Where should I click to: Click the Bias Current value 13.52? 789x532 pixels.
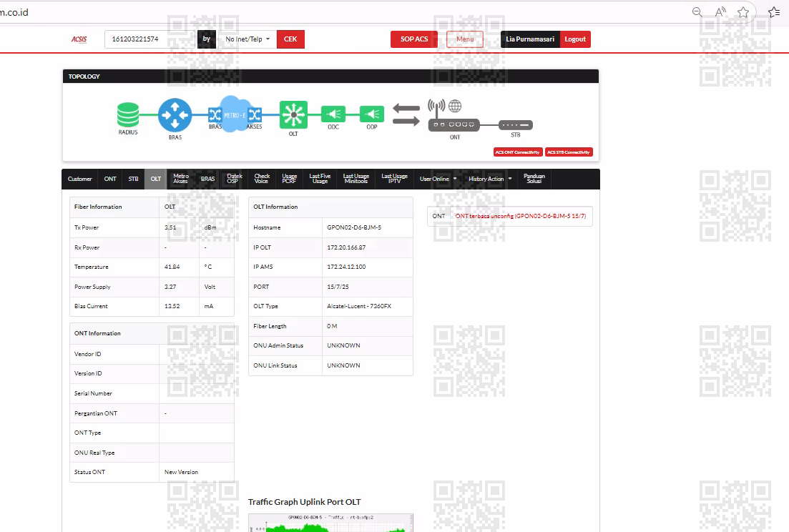172,306
